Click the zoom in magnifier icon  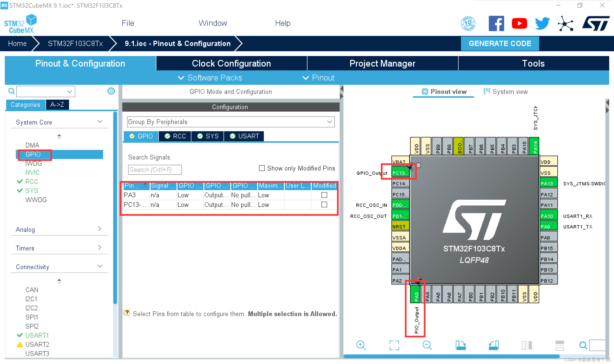click(361, 345)
